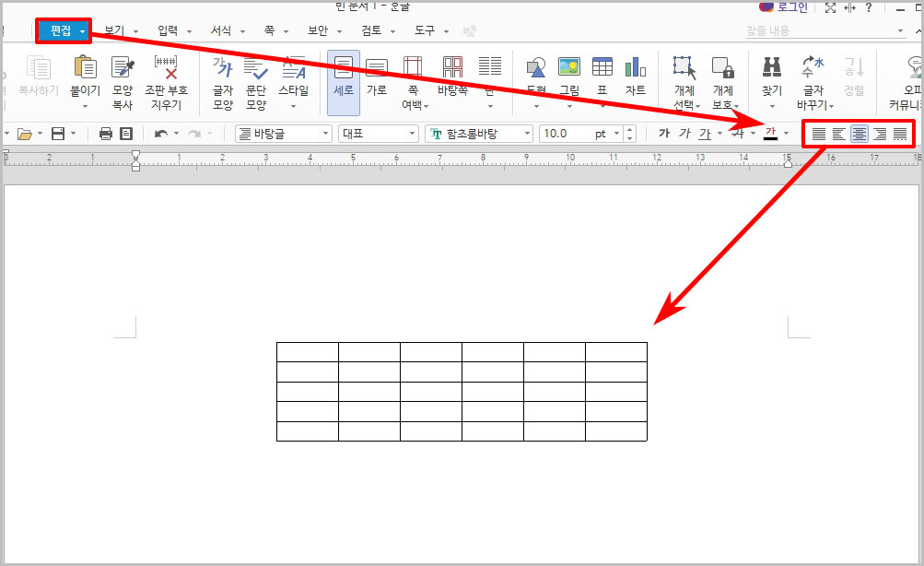This screenshot has width=924, height=566.
Task: Select right alignment button
Action: (x=880, y=134)
